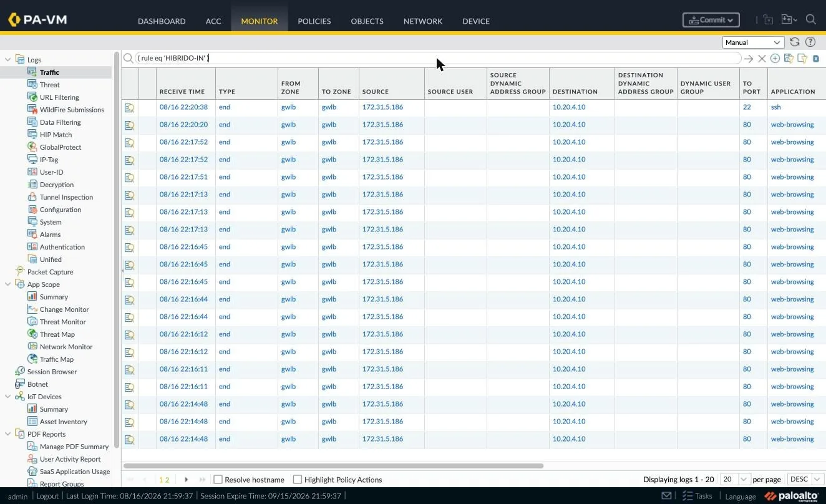This screenshot has width=826, height=504.
Task: Save the current filter
Action: click(789, 58)
